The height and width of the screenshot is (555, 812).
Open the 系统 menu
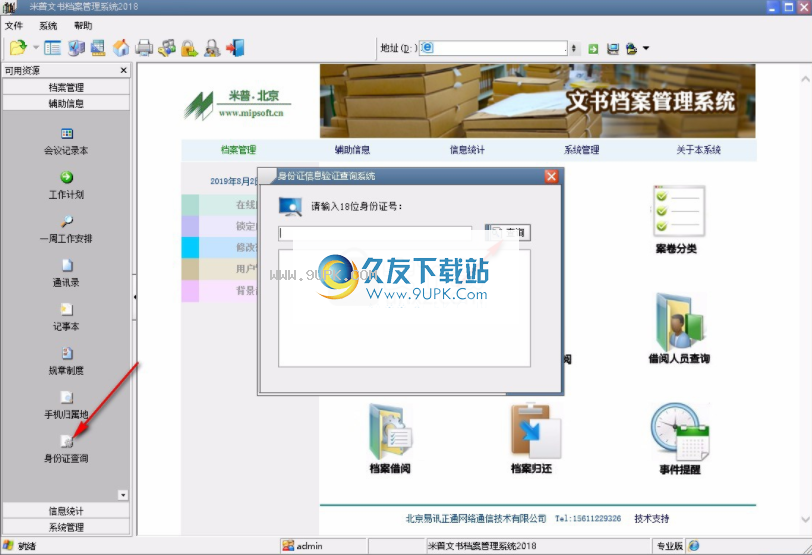(48, 25)
